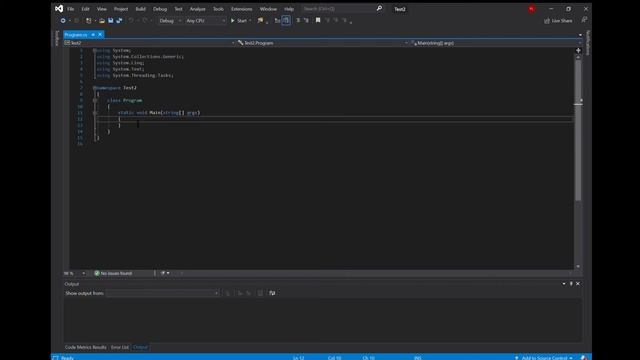Viewport: 640px width, 360px height.
Task: Click the Open File folder icon
Action: [102, 20]
